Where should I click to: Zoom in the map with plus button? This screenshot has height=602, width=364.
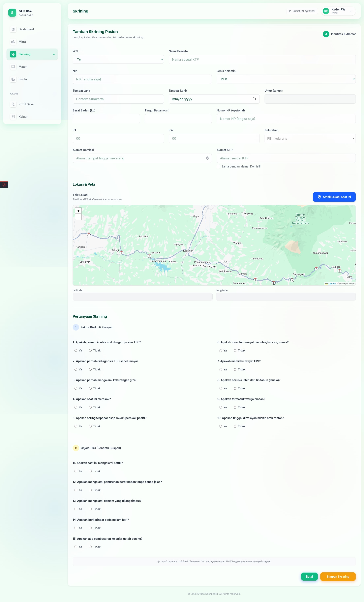click(78, 211)
